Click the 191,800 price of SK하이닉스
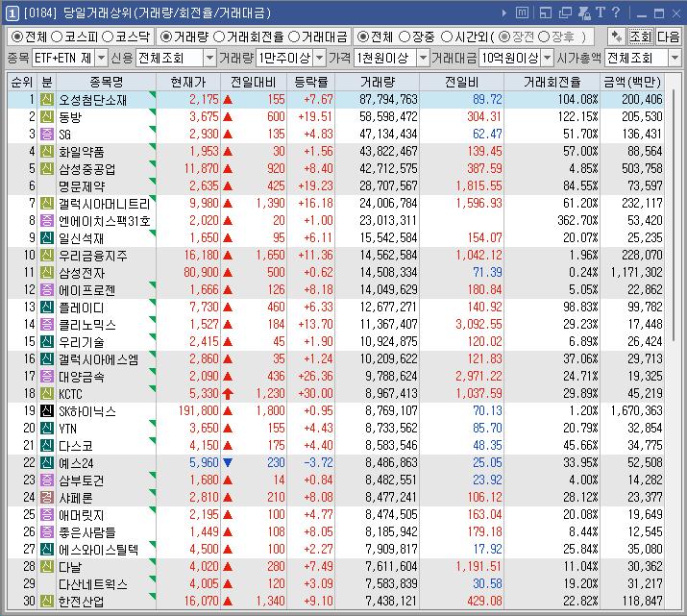The width and height of the screenshot is (687, 616). pos(199,411)
